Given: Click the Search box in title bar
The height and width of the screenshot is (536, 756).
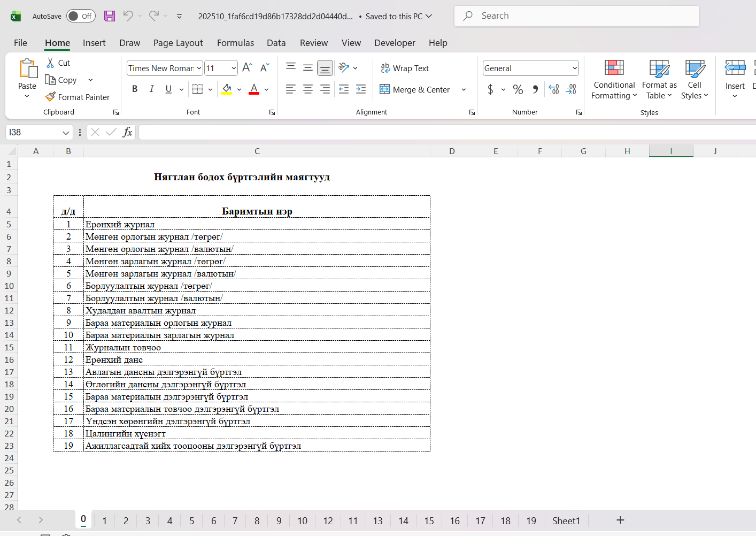Looking at the screenshot, I should pos(576,16).
